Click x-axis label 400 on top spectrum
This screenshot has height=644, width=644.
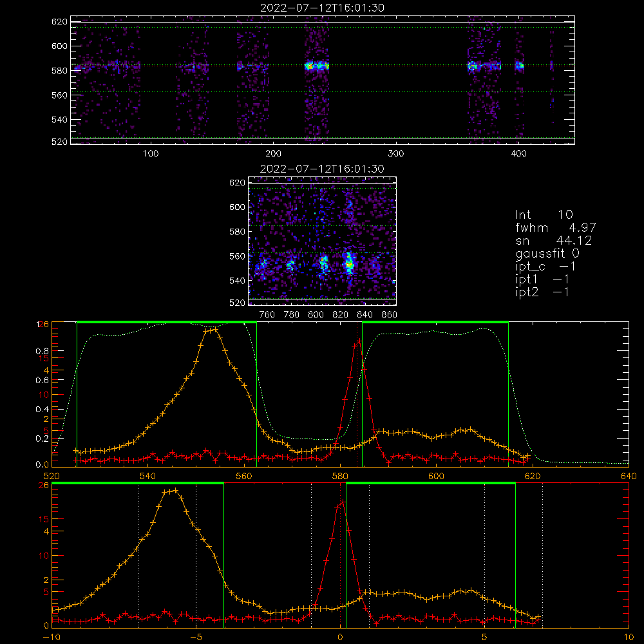tap(518, 154)
